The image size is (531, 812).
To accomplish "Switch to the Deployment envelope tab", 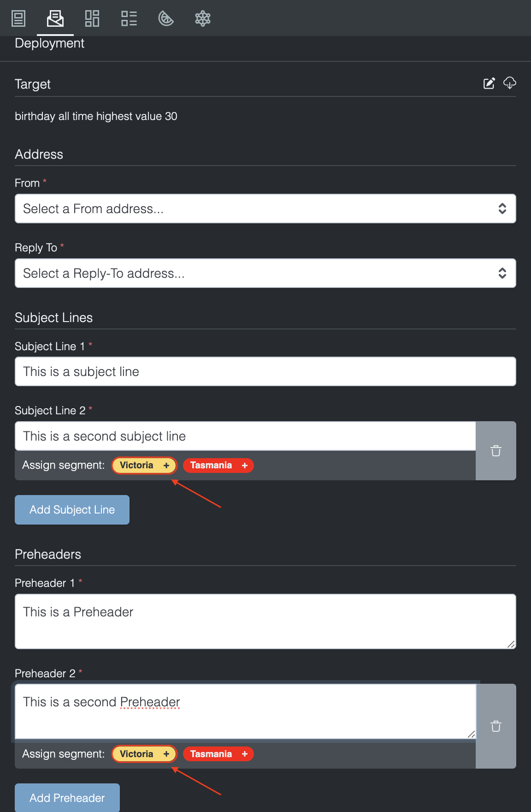I will pos(55,18).
